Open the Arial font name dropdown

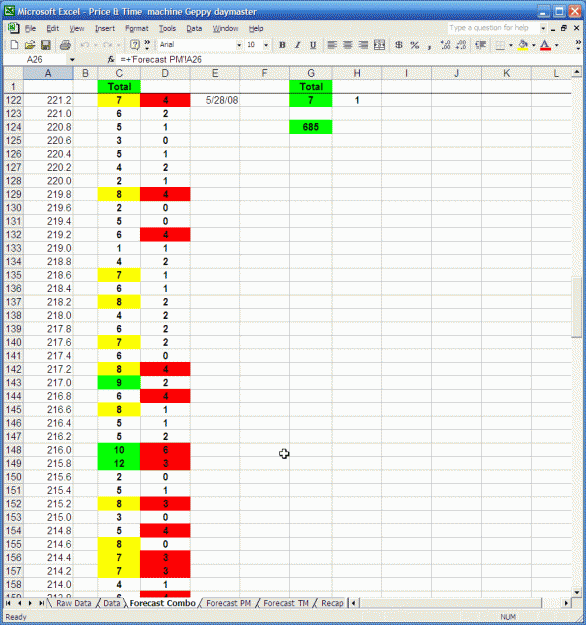(x=239, y=45)
